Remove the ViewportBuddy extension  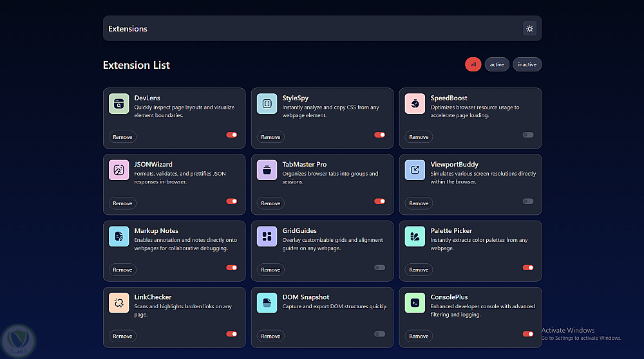tap(419, 203)
